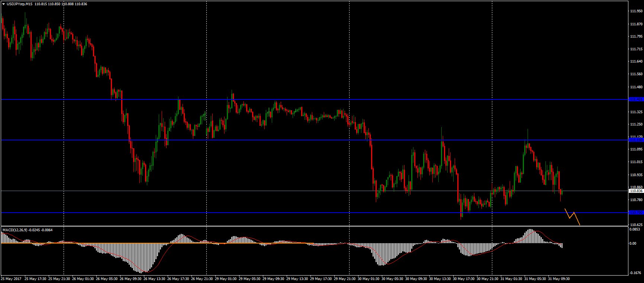This screenshot has width=644, height=283.
Task: Select the middle blue horizontal line
Action: [x=297, y=140]
